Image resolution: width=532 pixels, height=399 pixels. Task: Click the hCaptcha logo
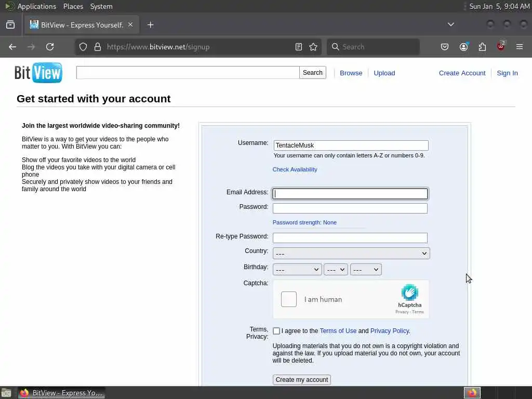[x=409, y=292]
